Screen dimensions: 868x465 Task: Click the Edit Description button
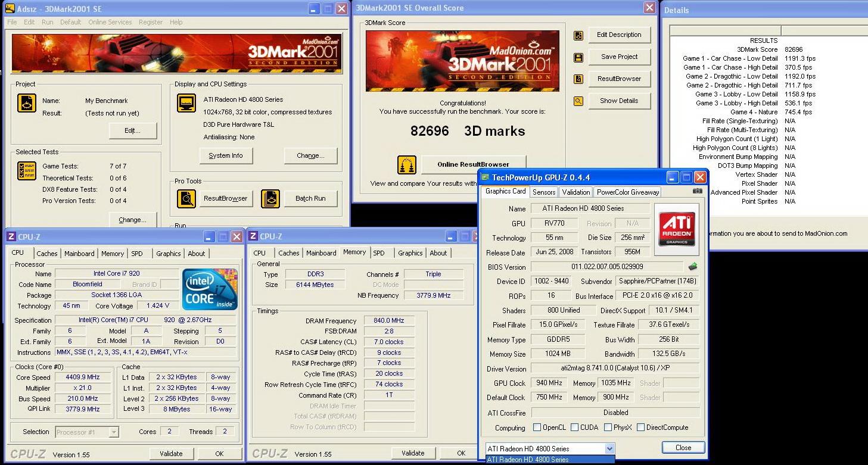point(620,35)
